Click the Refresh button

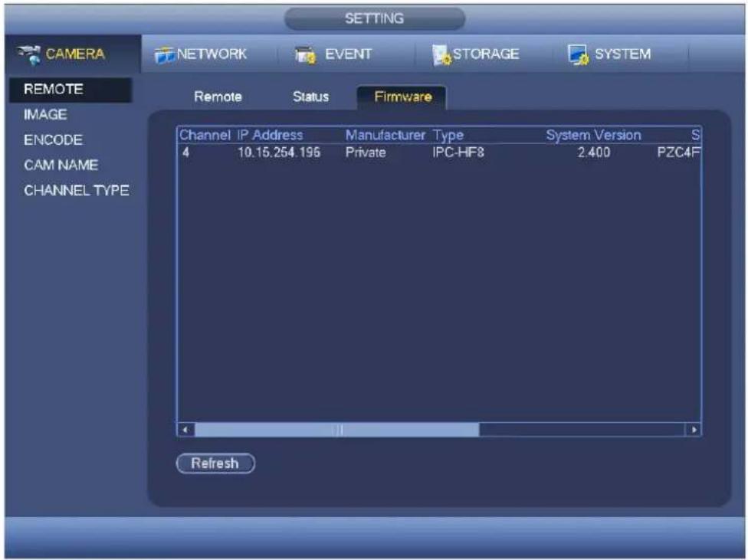click(x=215, y=463)
